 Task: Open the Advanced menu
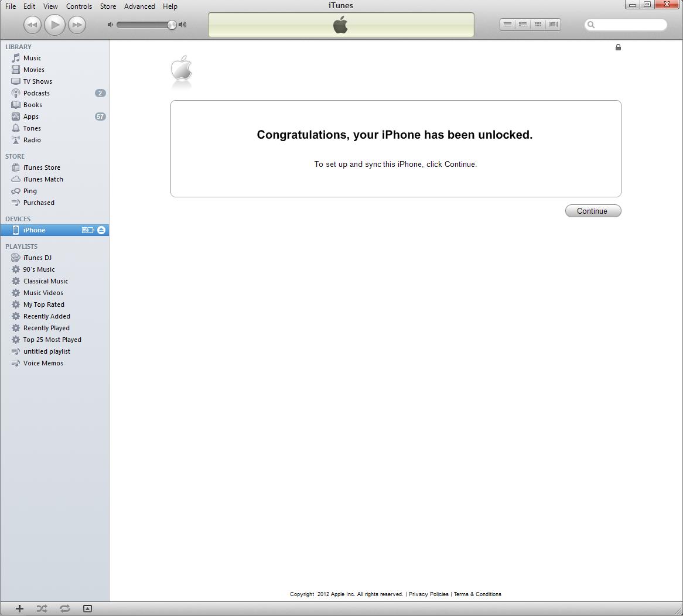pyautogui.click(x=139, y=6)
